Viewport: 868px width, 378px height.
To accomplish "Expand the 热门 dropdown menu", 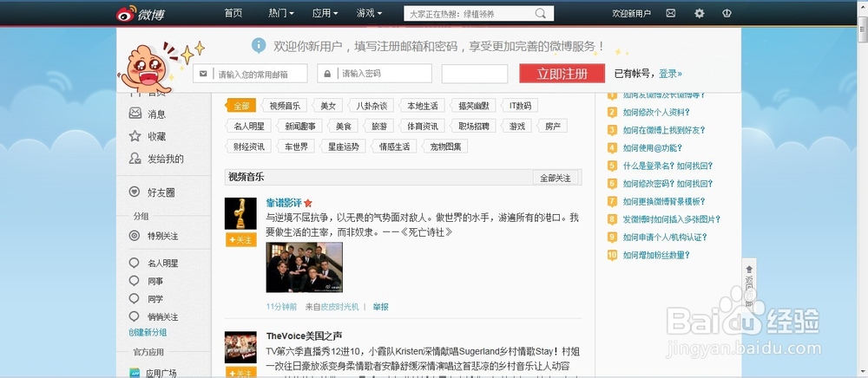I will point(281,13).
